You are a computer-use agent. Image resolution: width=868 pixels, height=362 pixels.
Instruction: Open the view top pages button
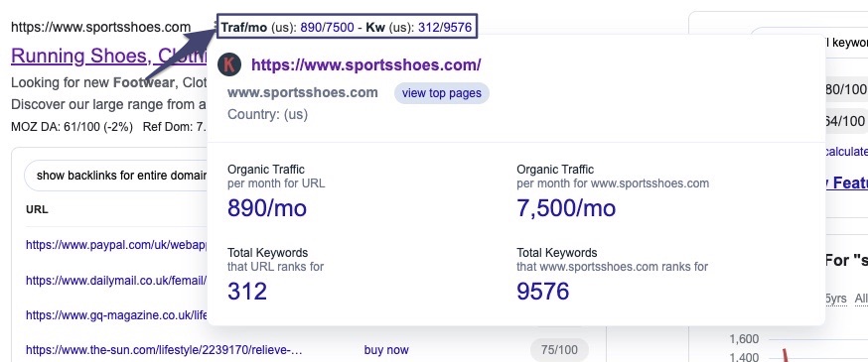442,93
